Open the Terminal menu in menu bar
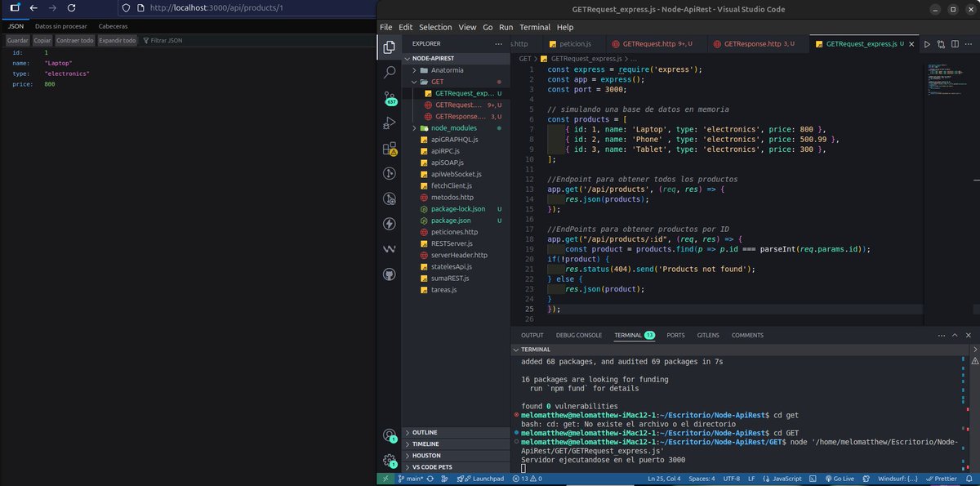Screen dimensions: 980x486 coord(535,27)
